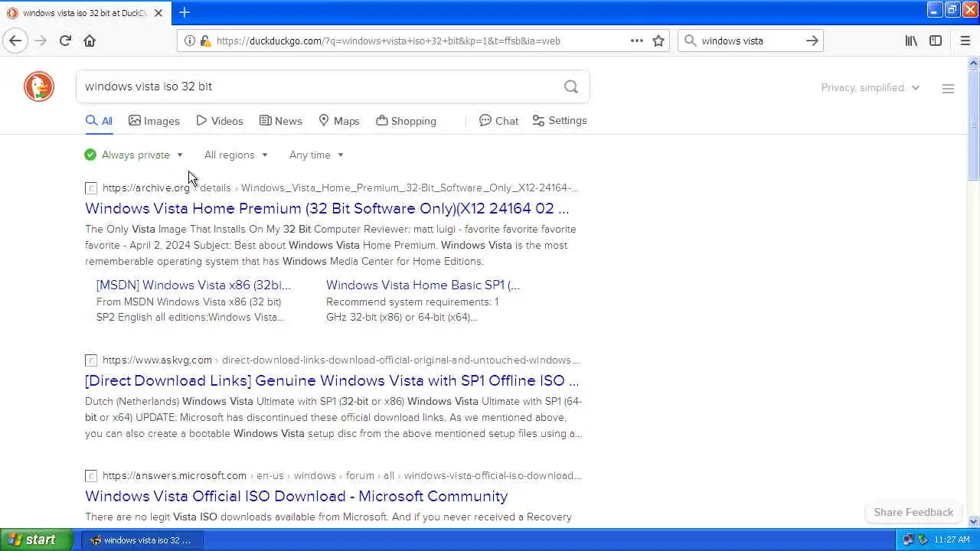The width and height of the screenshot is (980, 551).
Task: Click the archive.org result favicon
Action: [91, 188]
